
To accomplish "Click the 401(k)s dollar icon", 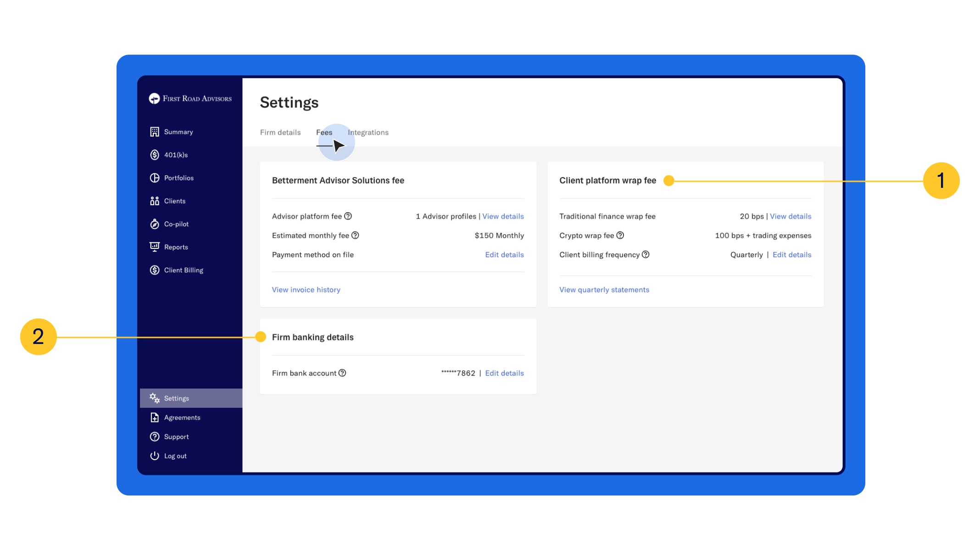I will (155, 155).
